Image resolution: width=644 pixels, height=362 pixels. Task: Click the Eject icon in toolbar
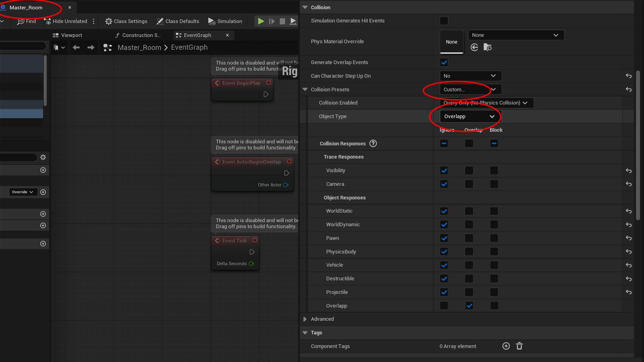point(293,21)
